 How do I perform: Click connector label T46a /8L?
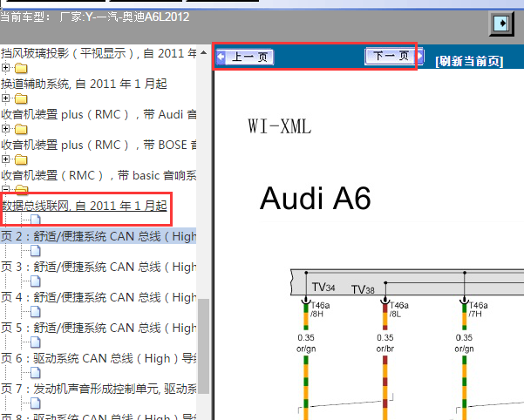click(x=399, y=309)
